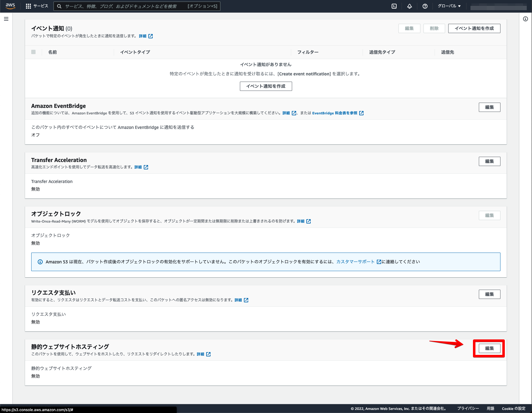Click the 送信先タイプ column header
532x413 pixels.
(382, 52)
